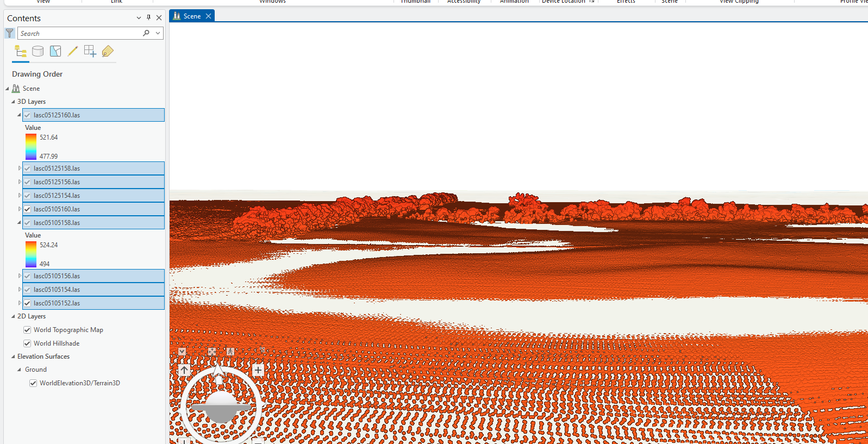868x444 pixels.
Task: Click the List By Drawing Order icon
Action: [21, 52]
